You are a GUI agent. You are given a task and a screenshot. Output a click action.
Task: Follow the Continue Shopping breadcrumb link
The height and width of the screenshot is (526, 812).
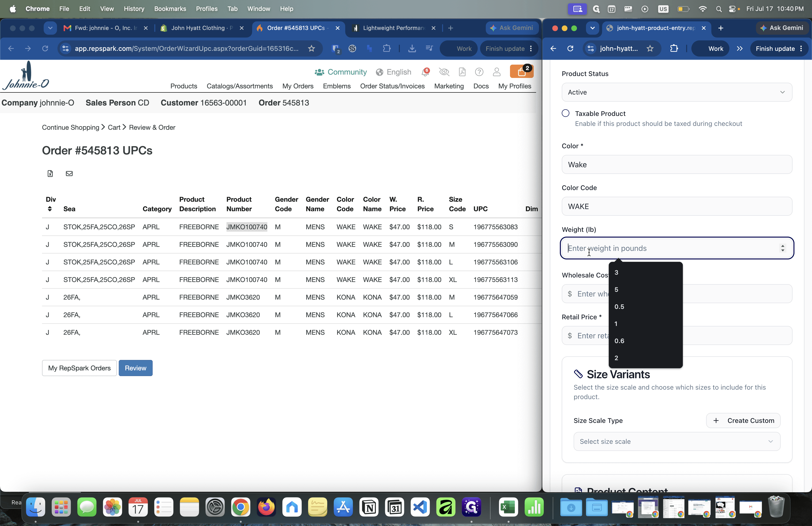pyautogui.click(x=71, y=127)
